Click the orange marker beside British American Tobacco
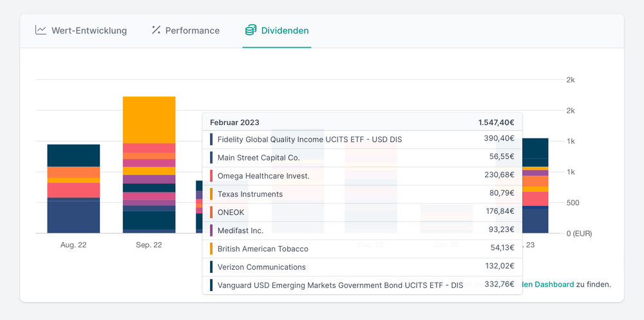Screen dimensions: 644x320 211,249
